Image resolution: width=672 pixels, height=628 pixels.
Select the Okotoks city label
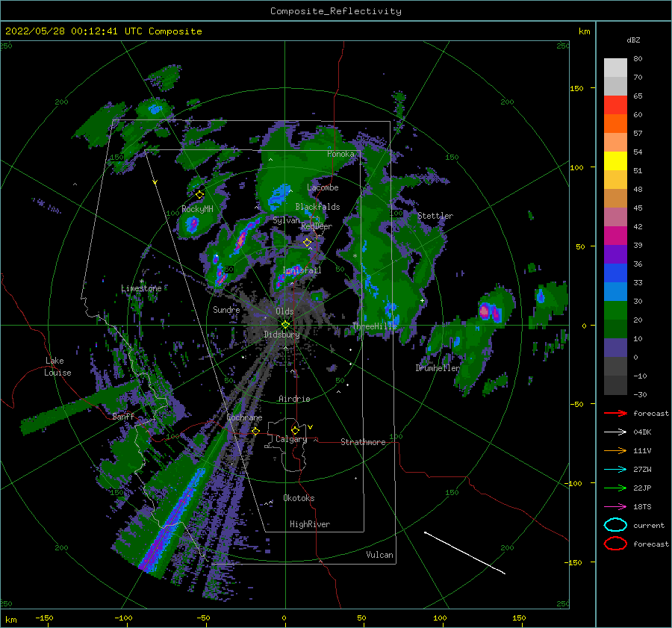pos(299,498)
